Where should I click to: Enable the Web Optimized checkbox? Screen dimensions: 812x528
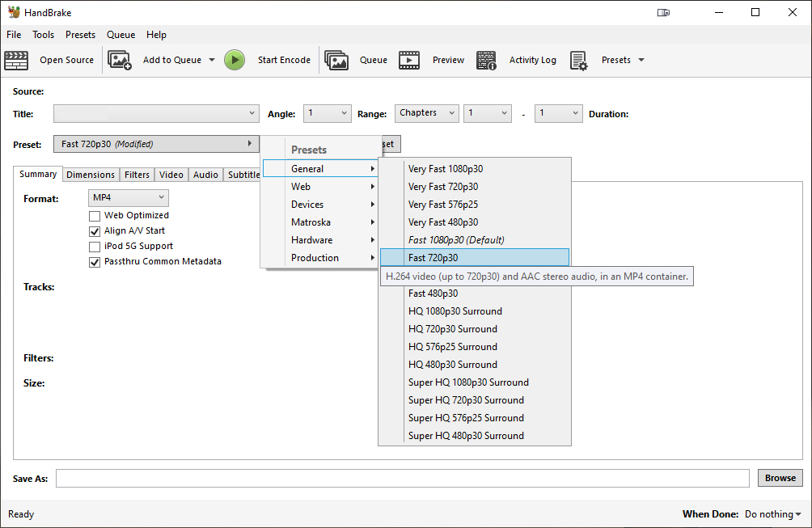click(95, 215)
